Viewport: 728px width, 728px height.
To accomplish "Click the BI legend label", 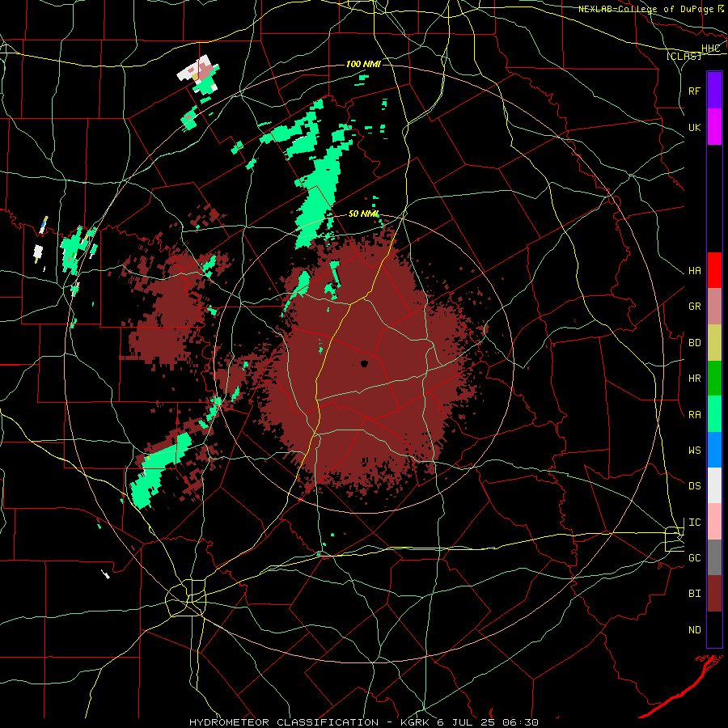I will coord(694,594).
